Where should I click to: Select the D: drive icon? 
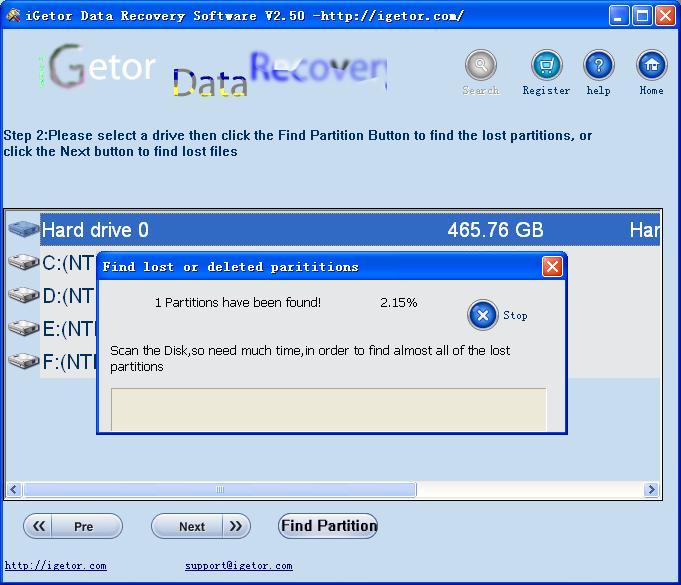coord(23,295)
